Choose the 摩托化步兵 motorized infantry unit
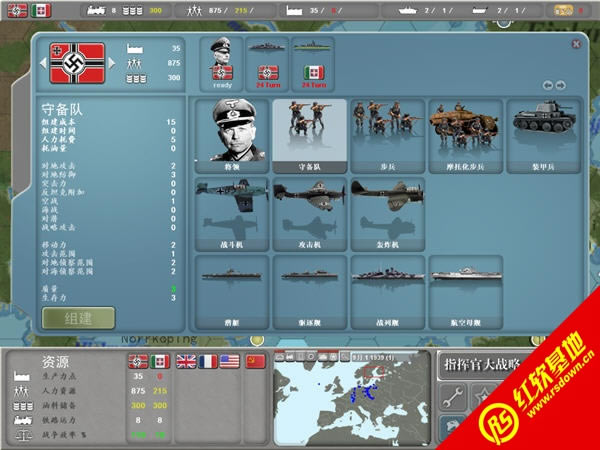The image size is (600, 450). (x=465, y=135)
